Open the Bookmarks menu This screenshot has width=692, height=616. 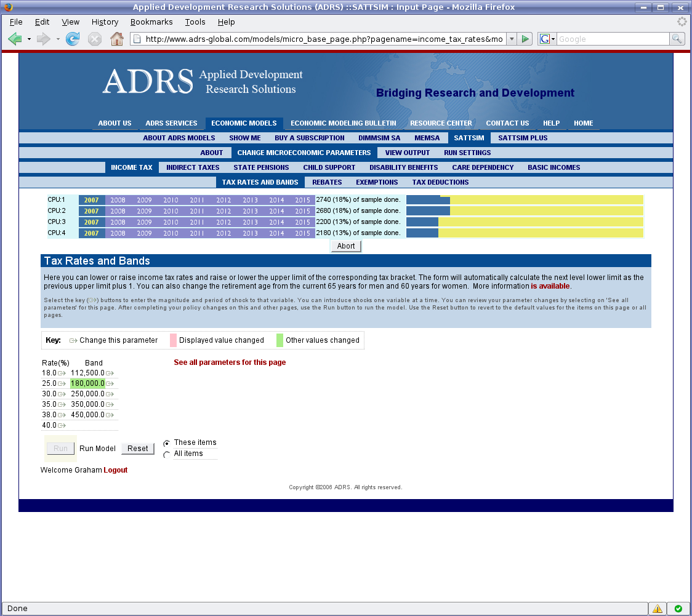(x=151, y=22)
